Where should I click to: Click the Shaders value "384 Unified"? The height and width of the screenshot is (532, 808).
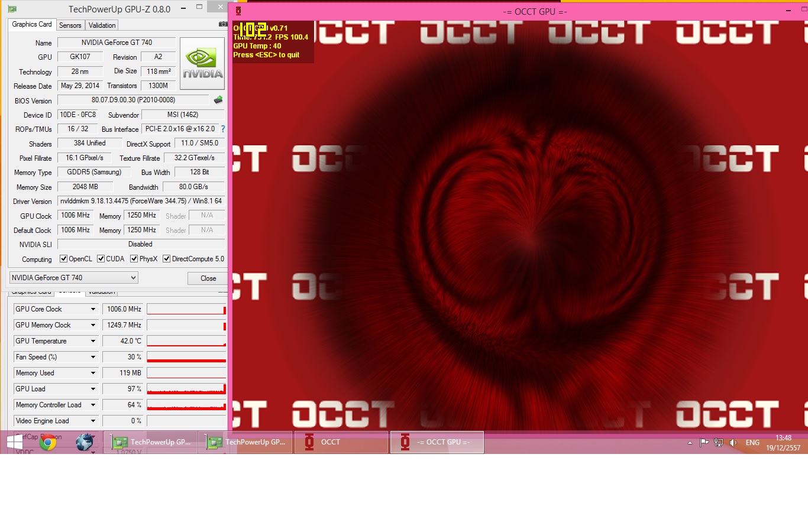[89, 143]
